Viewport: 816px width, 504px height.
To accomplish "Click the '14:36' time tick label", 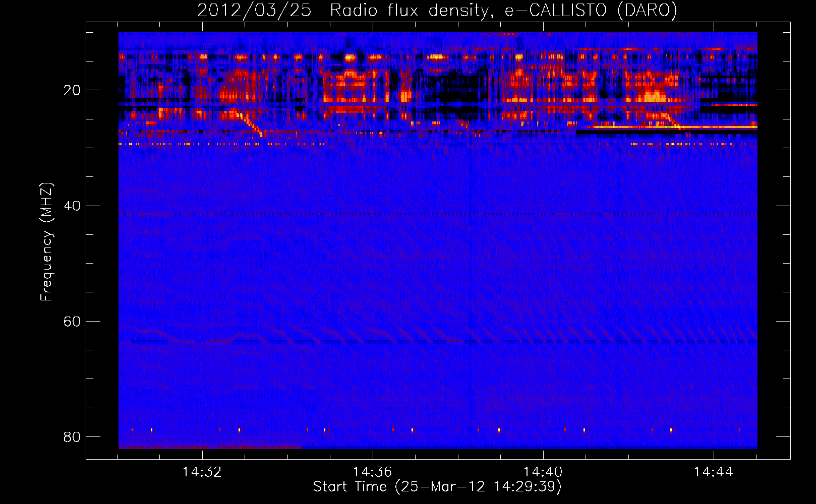I will (372, 472).
